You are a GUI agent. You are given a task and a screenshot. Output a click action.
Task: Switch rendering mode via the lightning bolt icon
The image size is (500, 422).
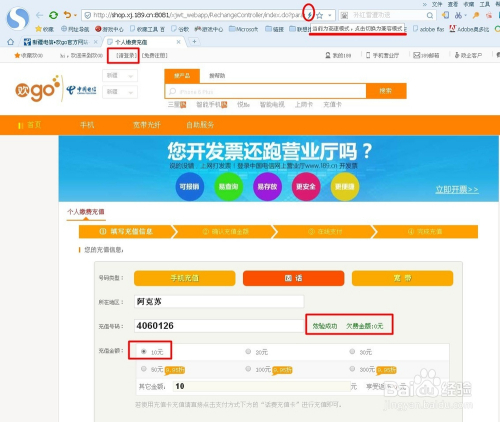(x=310, y=15)
